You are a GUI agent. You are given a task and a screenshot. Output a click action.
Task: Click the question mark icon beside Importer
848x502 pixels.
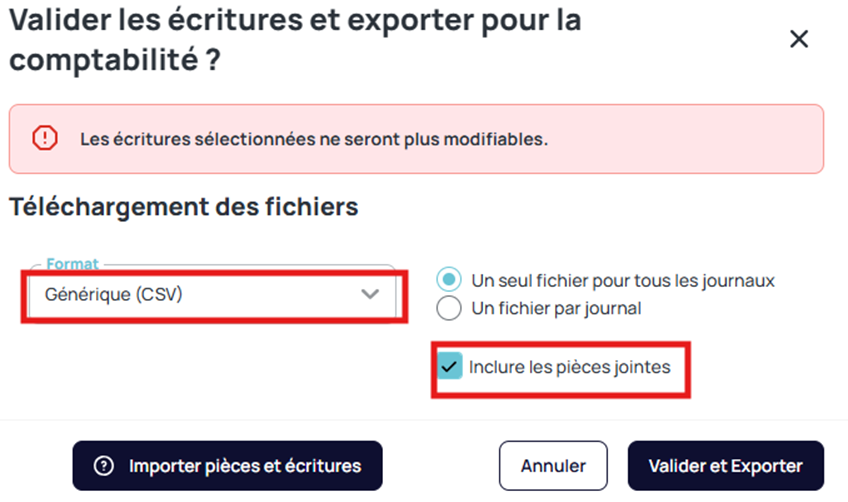[x=103, y=466]
